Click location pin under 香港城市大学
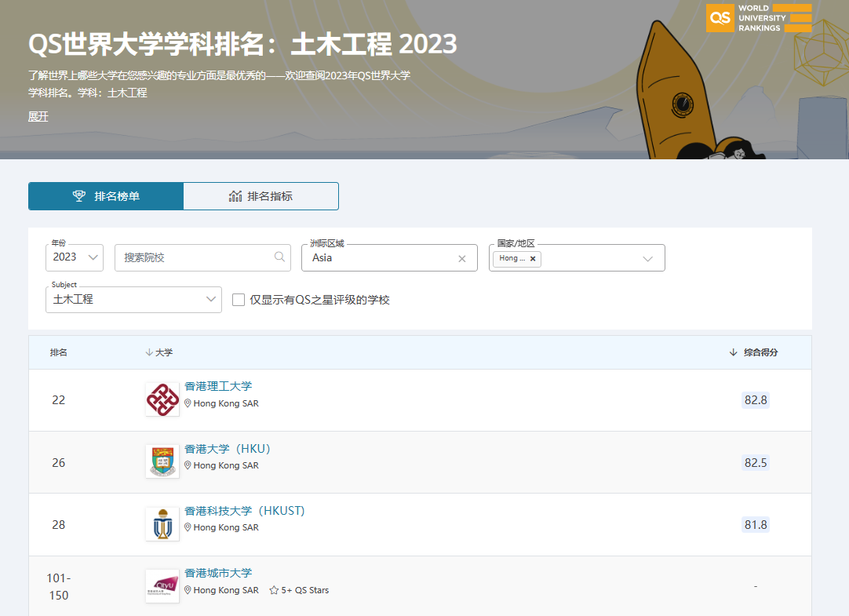This screenshot has width=849, height=616. (188, 590)
